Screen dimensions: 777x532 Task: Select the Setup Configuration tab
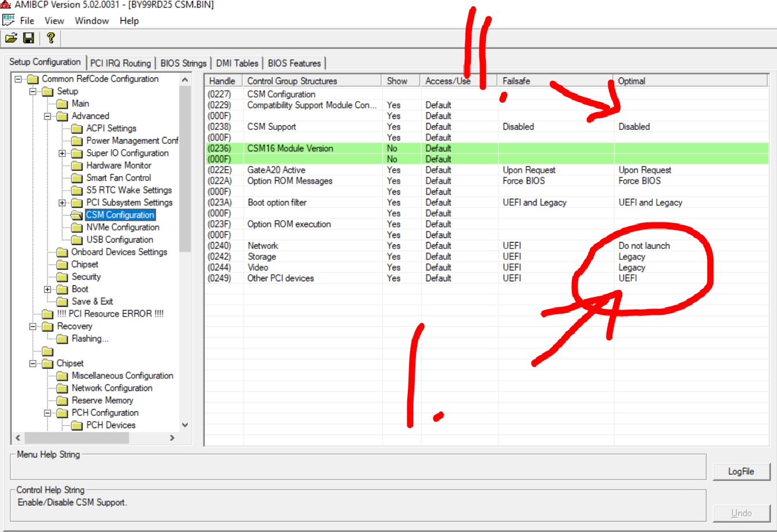(45, 62)
